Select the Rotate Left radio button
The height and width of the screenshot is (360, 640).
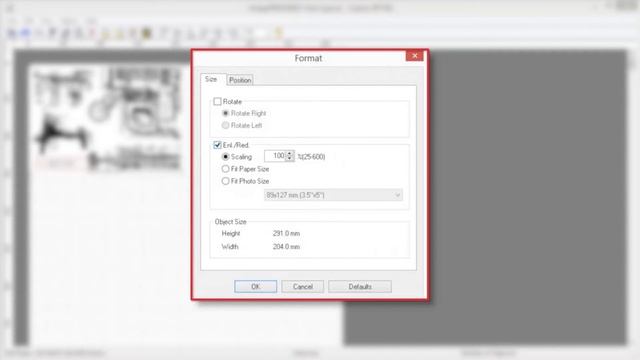point(225,125)
